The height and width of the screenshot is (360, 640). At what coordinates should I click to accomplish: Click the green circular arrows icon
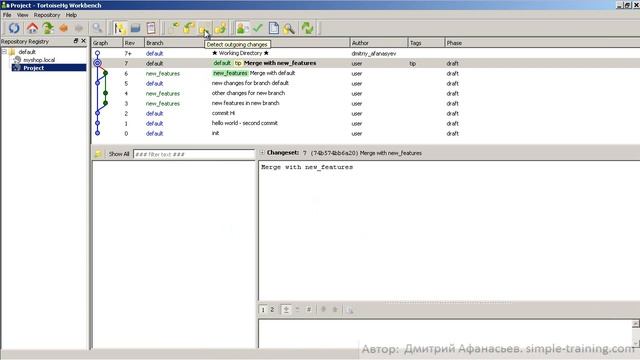(307, 28)
